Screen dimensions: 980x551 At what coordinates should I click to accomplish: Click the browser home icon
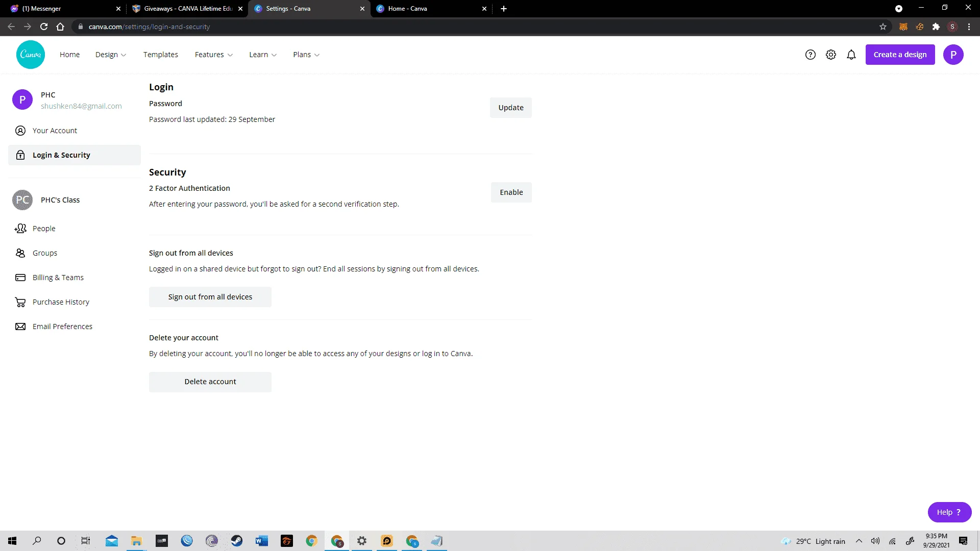pos(60,27)
